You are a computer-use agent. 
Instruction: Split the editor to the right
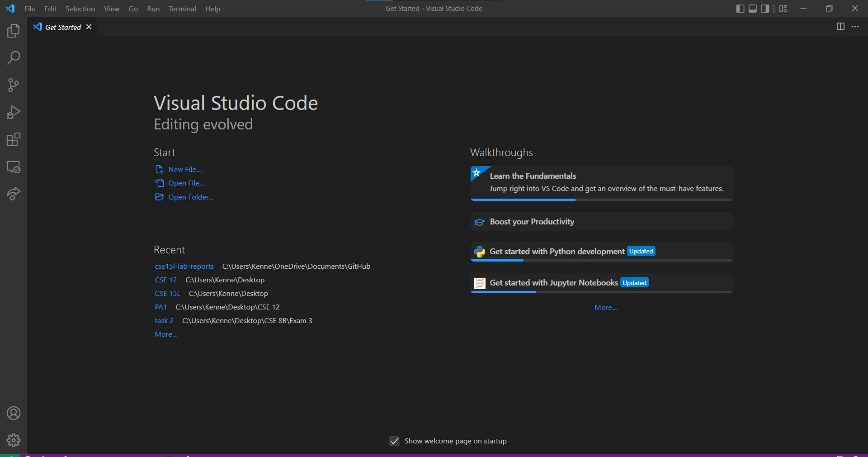point(840,27)
